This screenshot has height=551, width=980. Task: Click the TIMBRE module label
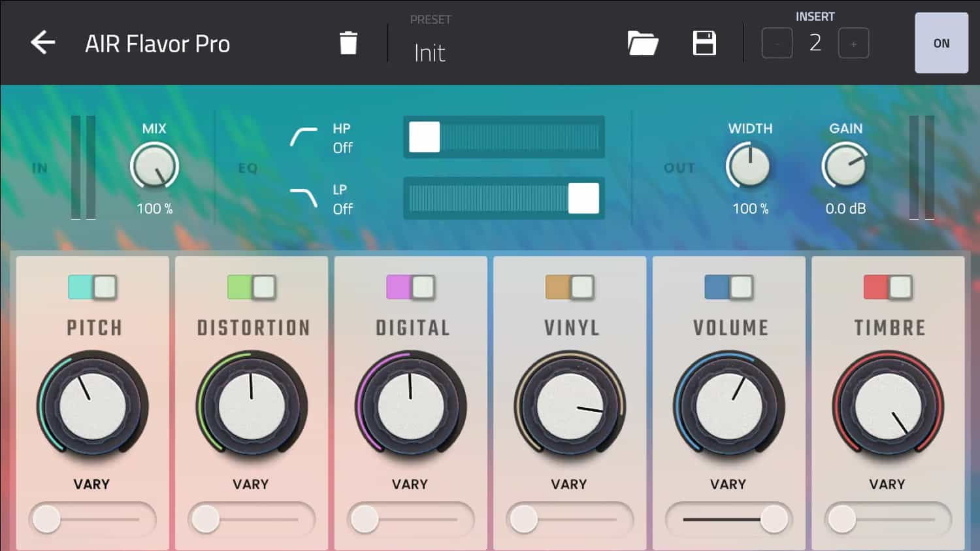coord(890,327)
